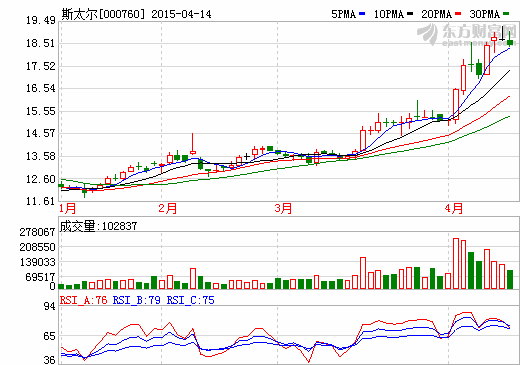This screenshot has width=520, height=365.
Task: Click the black 10PMA legend marker
Action: [410, 14]
